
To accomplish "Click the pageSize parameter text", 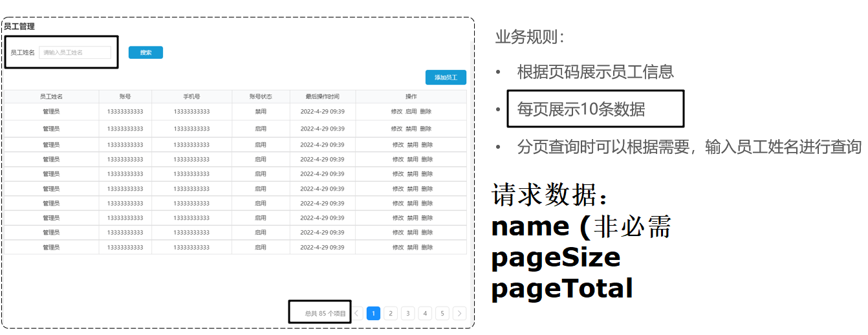I will [x=556, y=258].
